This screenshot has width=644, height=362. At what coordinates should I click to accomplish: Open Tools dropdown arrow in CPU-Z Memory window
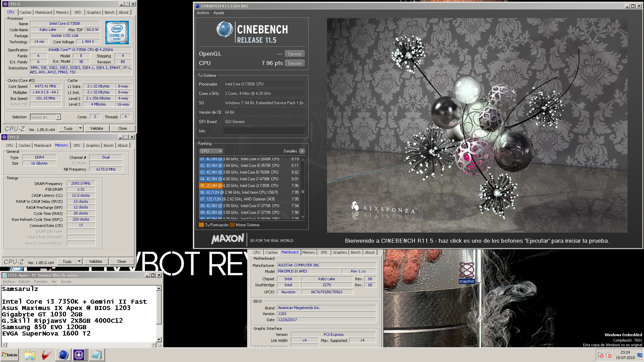(79, 261)
